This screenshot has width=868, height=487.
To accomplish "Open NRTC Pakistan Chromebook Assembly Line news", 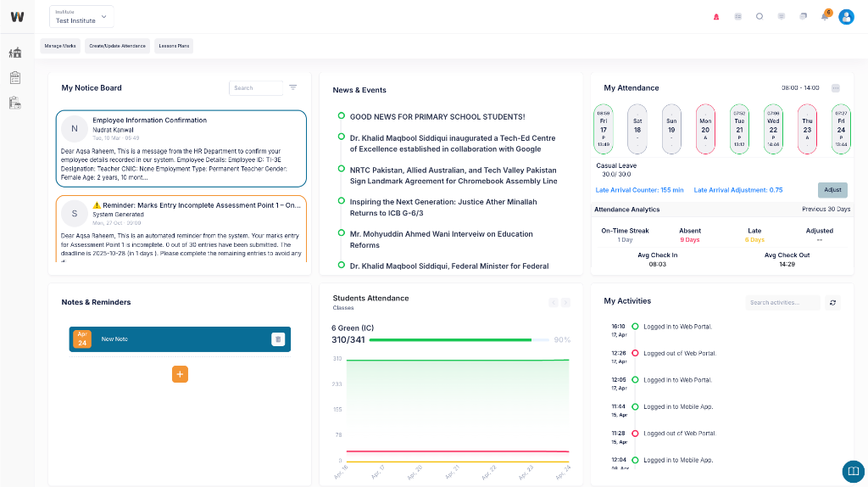I will point(453,176).
